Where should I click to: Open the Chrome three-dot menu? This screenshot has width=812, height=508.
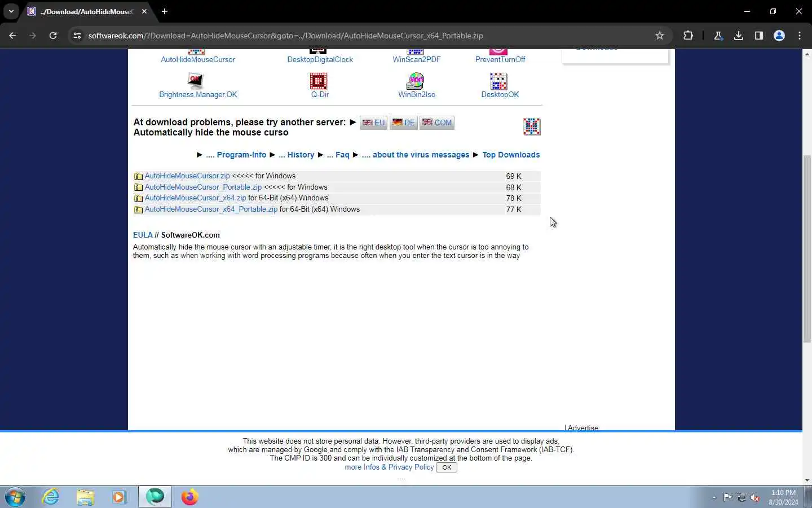800,36
